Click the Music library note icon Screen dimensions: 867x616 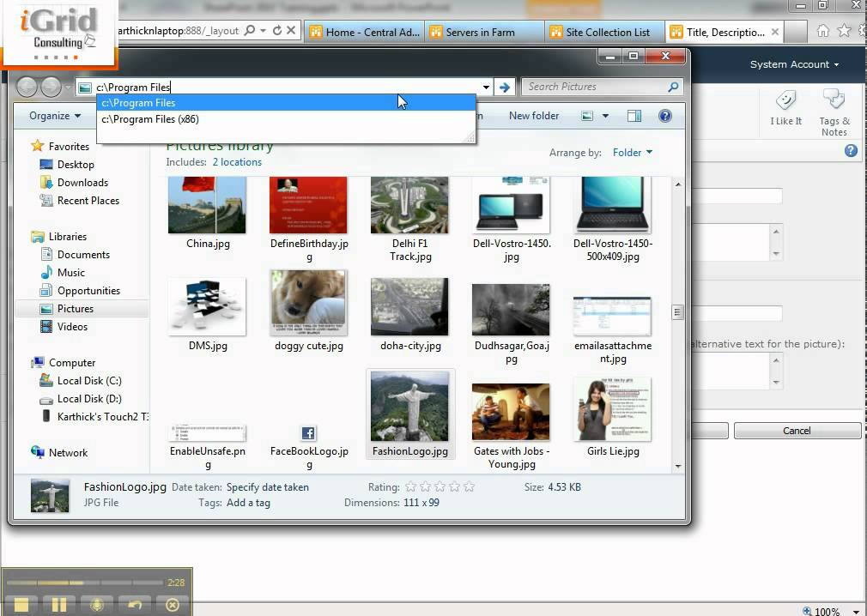tap(46, 272)
